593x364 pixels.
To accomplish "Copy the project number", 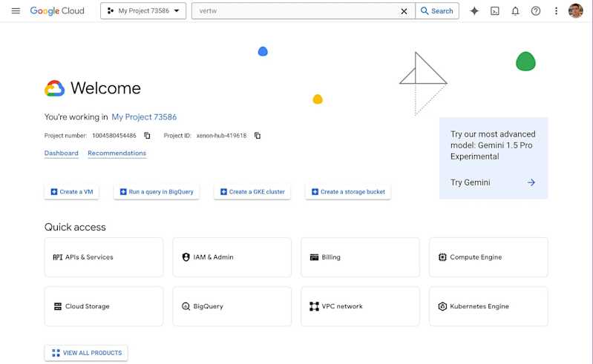I will [x=147, y=136].
